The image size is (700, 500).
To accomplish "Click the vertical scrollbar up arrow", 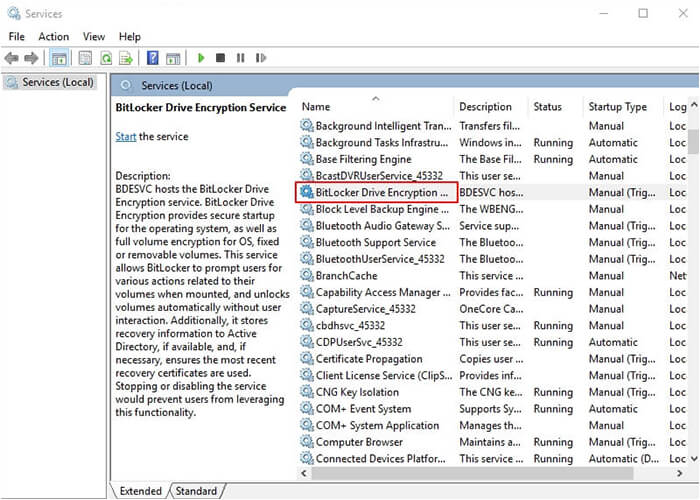I will tap(694, 105).
